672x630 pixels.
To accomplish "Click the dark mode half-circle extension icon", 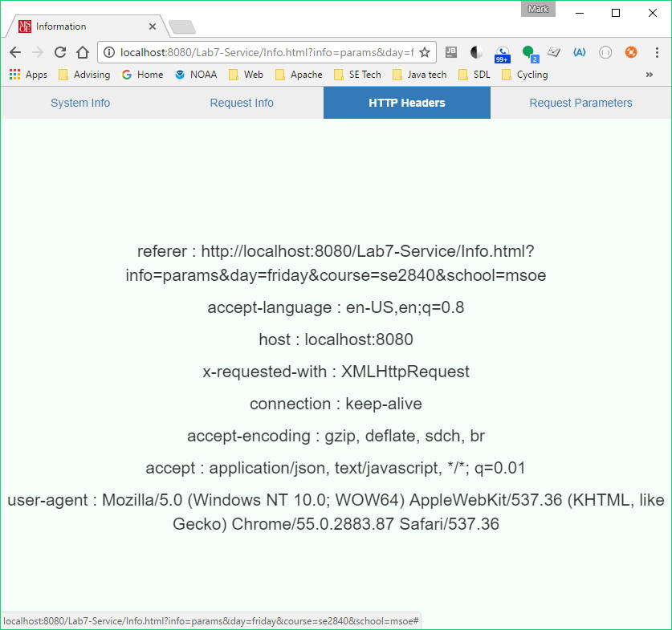I will [475, 52].
